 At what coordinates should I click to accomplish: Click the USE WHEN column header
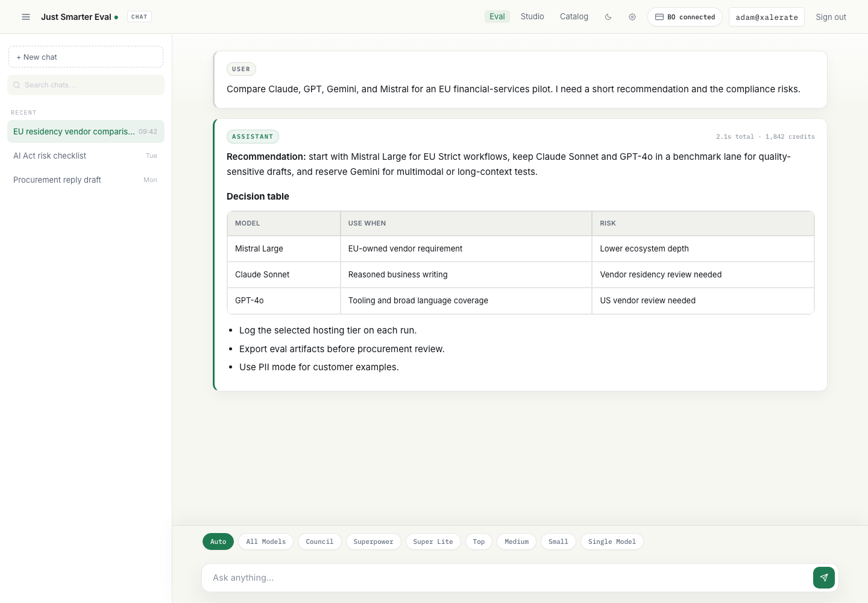click(466, 223)
